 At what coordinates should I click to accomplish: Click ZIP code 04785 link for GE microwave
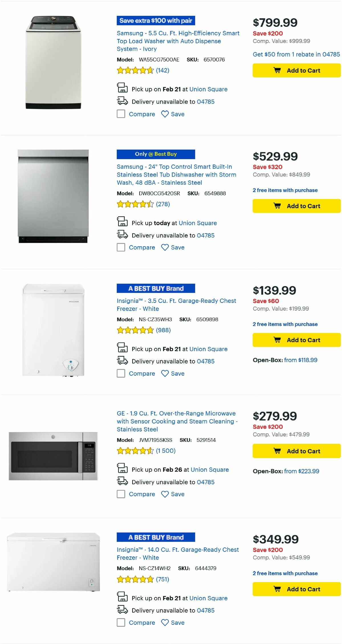point(205,482)
